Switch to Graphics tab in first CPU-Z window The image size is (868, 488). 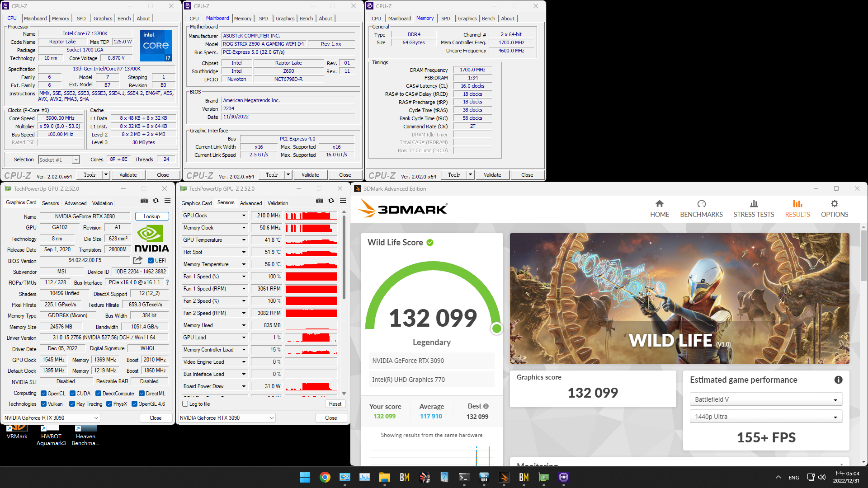coord(103,19)
